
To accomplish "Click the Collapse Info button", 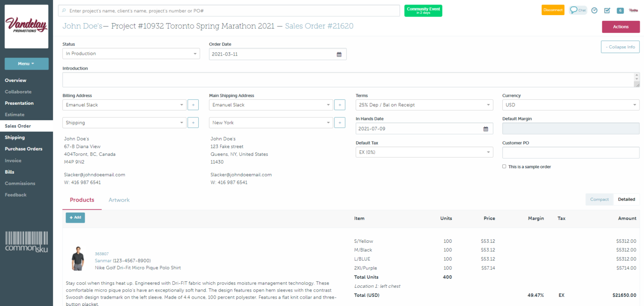I will click(x=620, y=47).
